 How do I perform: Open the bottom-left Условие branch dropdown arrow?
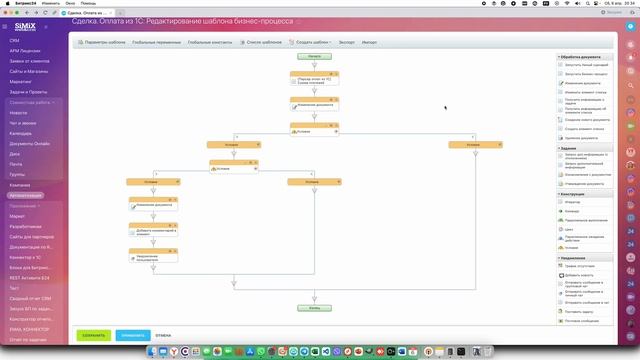pos(177,182)
